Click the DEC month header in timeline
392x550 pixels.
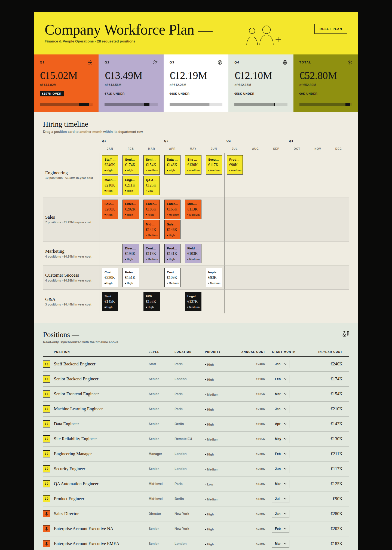[x=338, y=149]
